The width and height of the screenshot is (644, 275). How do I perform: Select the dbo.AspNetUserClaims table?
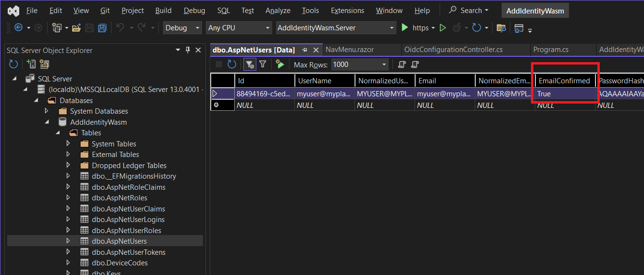128,209
